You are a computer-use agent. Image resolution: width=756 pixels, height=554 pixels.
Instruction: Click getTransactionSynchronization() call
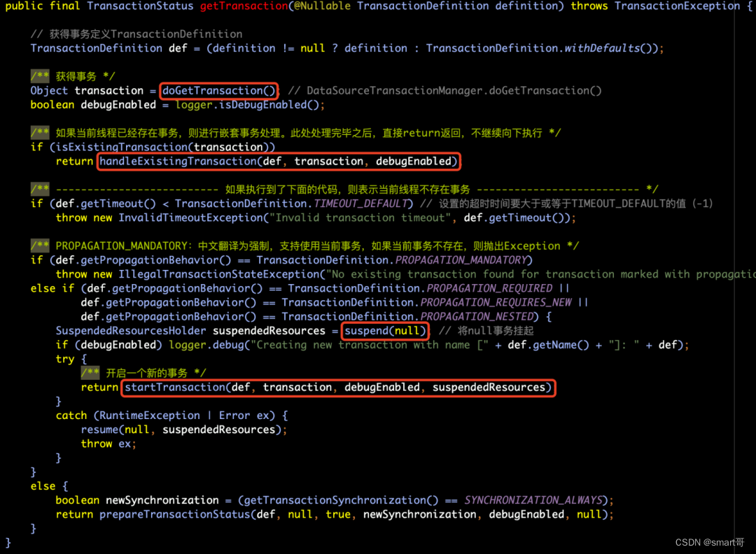click(342, 501)
